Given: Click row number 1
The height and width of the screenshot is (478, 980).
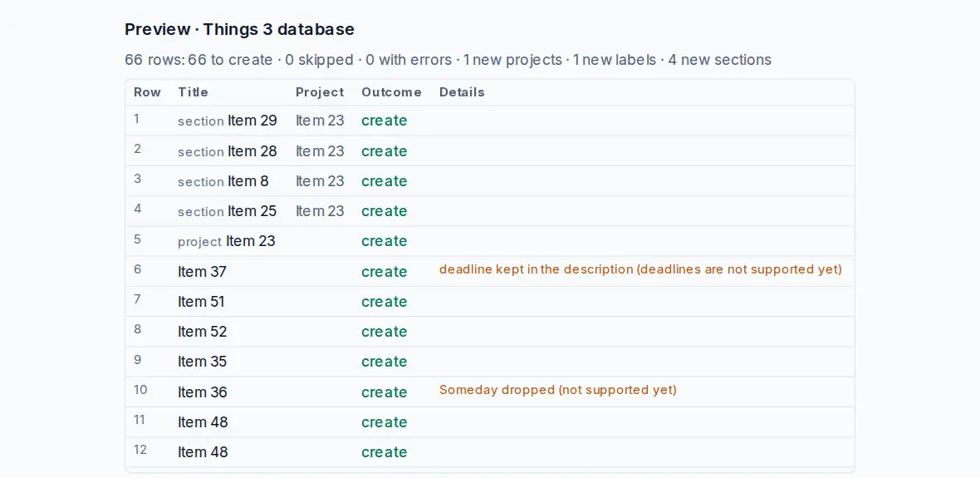Looking at the screenshot, I should (x=137, y=119).
